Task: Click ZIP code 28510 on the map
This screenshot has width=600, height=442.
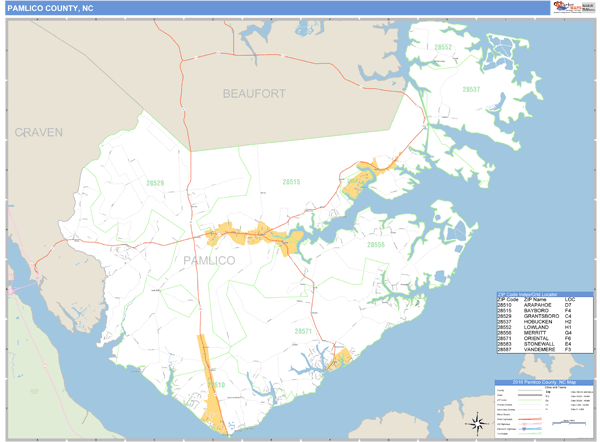Action: pyautogui.click(x=216, y=385)
